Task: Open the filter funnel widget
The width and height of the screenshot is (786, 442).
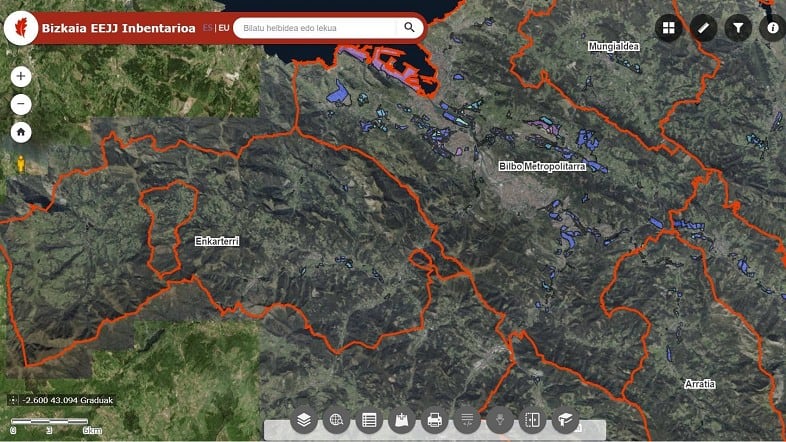Action: (737, 28)
